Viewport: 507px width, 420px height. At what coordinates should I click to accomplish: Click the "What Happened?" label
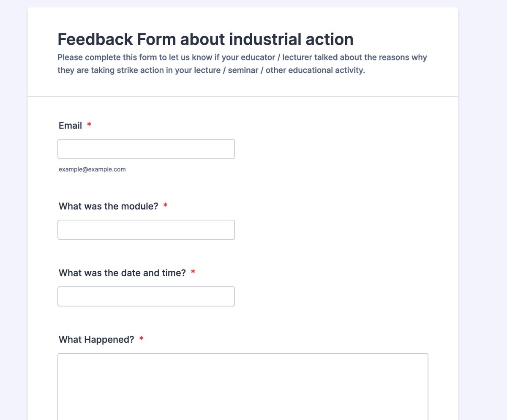96,340
